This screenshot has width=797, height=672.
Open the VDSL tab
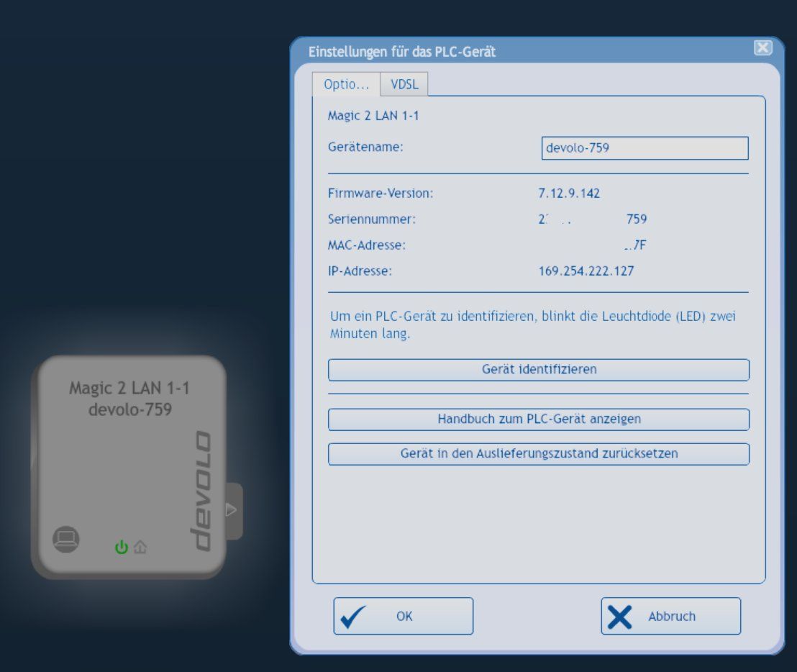pos(404,84)
